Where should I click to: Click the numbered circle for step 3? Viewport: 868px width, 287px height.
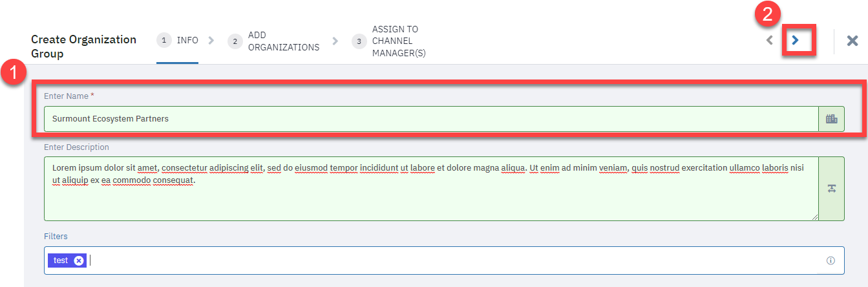[359, 41]
